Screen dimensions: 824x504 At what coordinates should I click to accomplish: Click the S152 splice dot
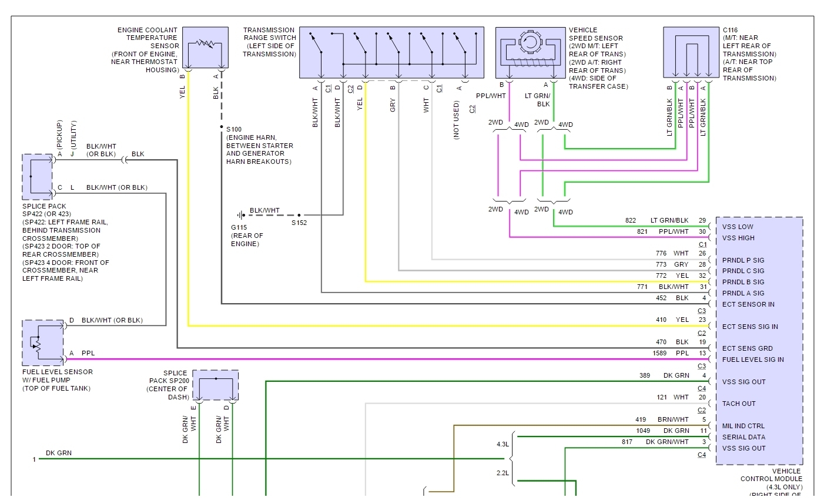pos(299,216)
